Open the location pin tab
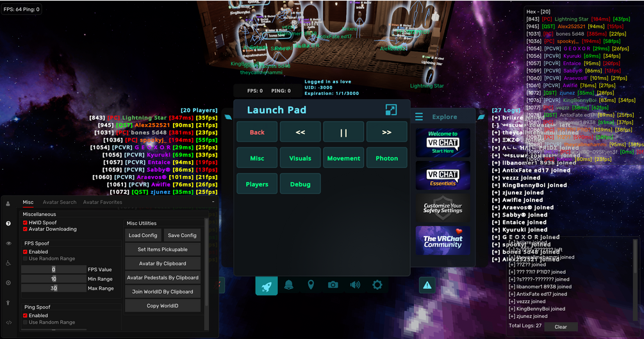Viewport: 644px width, 339px height. pos(311,285)
